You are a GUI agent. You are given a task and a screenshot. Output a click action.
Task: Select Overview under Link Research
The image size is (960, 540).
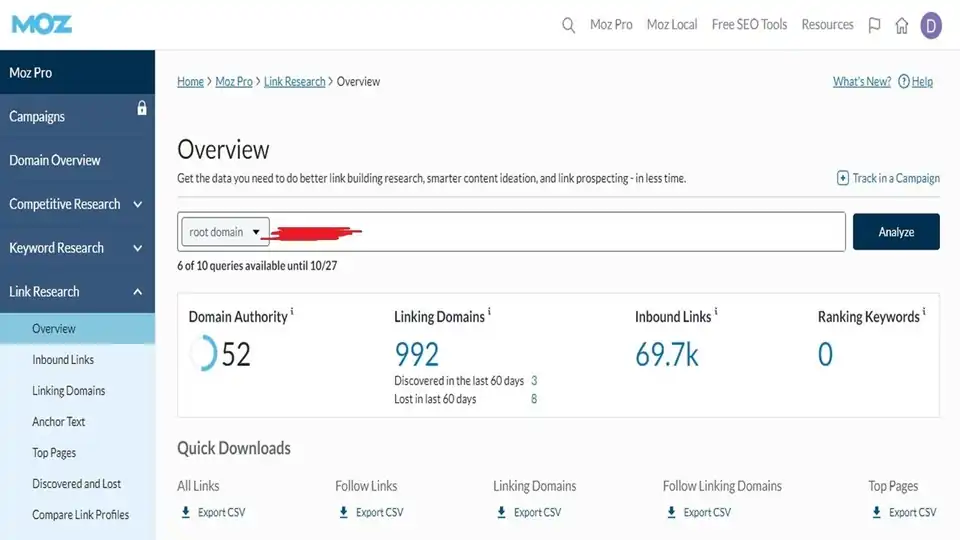pos(77,329)
